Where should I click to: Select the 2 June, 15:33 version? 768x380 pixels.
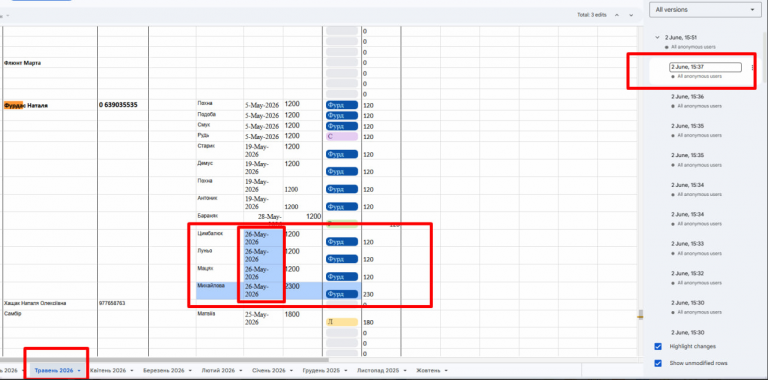[x=687, y=243]
